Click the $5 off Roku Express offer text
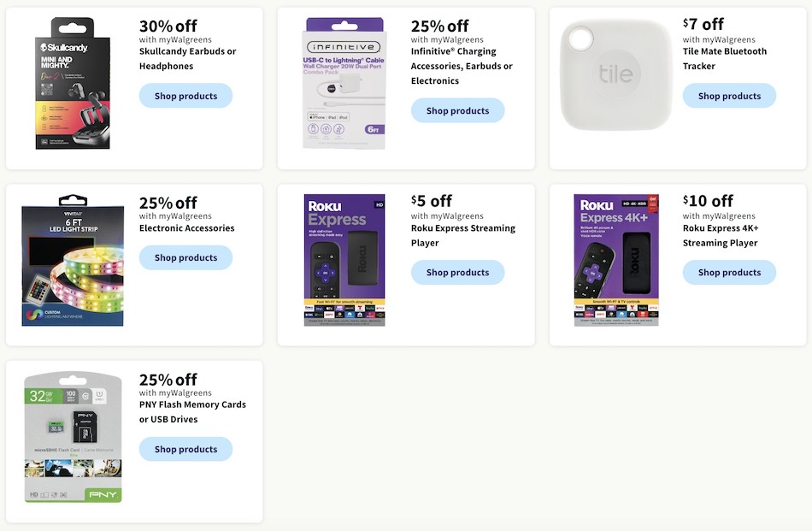 pyautogui.click(x=431, y=200)
